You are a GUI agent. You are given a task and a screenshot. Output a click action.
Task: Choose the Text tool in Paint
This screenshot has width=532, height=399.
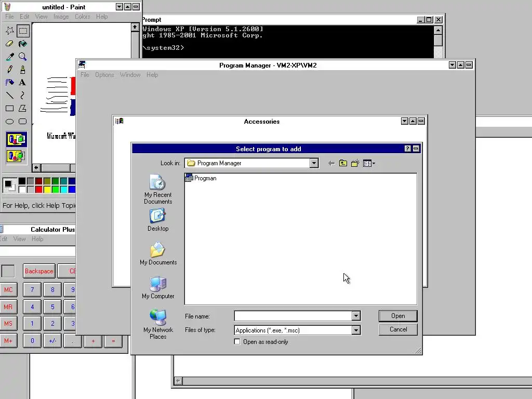[23, 83]
